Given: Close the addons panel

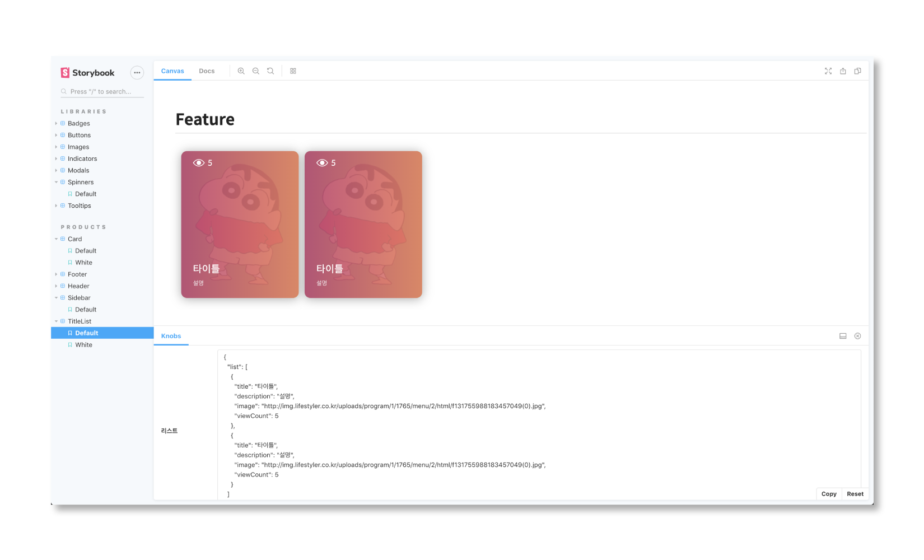Looking at the screenshot, I should 857,336.
